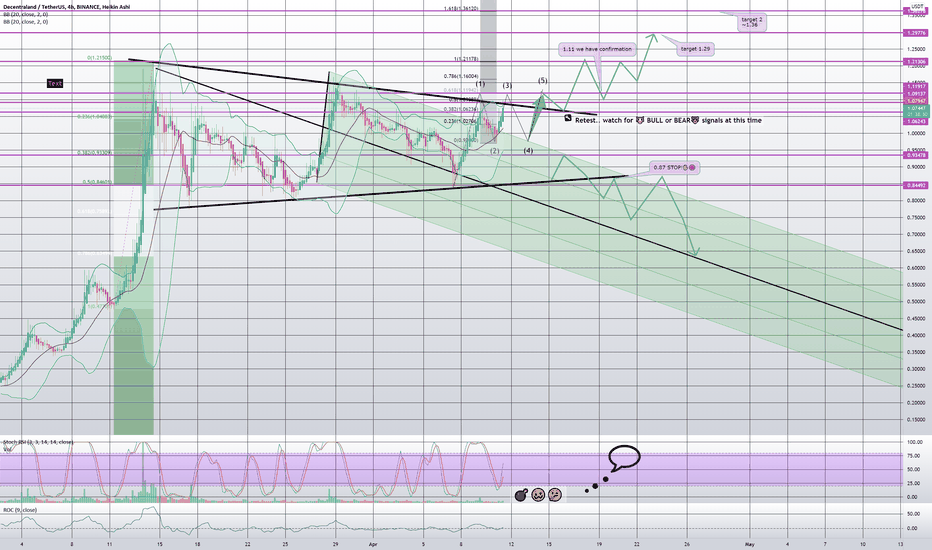
Task: Click the '26' date axis label
Action: [687, 543]
